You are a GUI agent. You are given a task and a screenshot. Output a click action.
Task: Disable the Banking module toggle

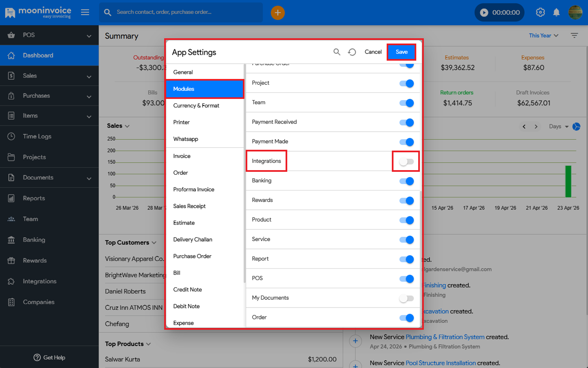[406, 181]
